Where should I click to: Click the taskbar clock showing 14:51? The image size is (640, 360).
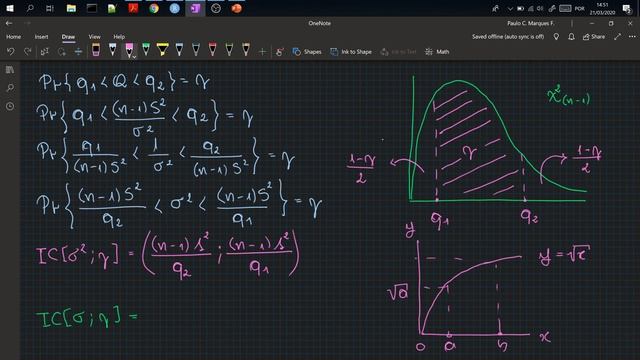pyautogui.click(x=602, y=8)
